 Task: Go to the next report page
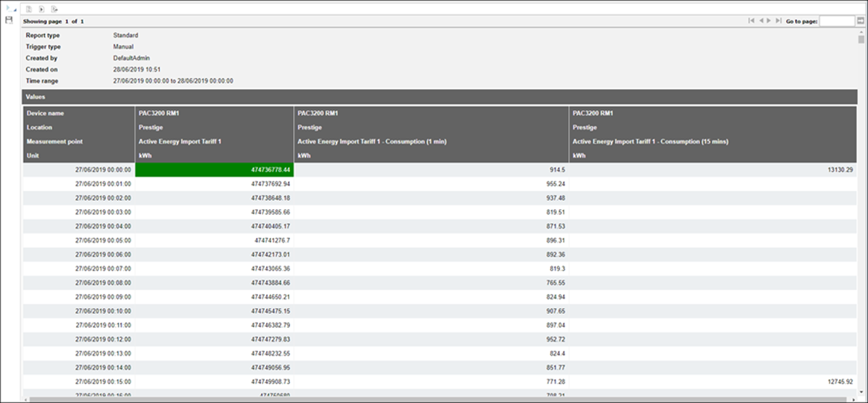tap(769, 21)
